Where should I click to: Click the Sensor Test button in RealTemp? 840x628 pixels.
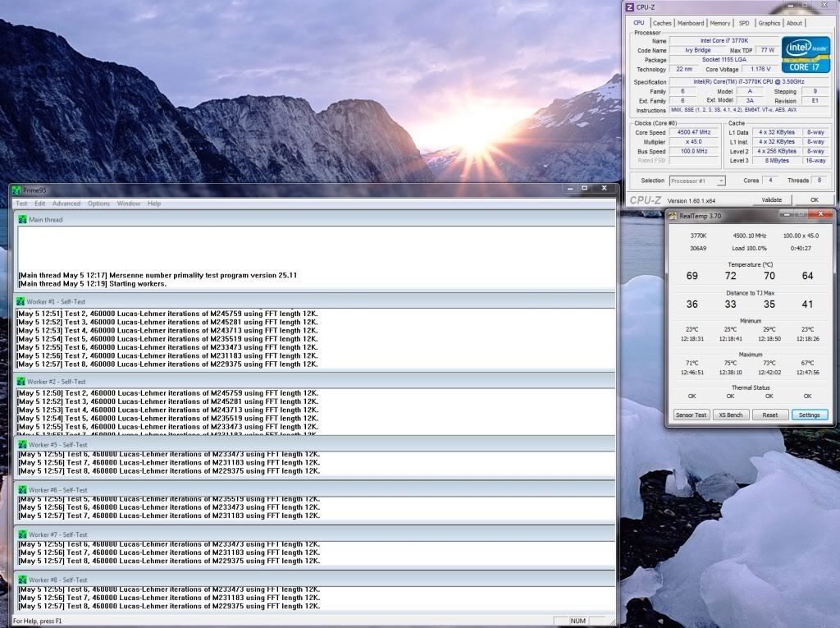(x=691, y=415)
